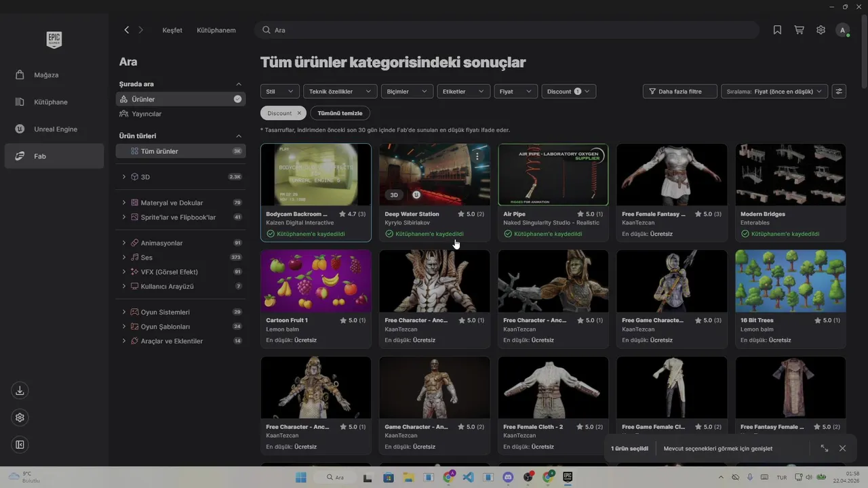Image resolution: width=868 pixels, height=488 pixels.
Task: Close the 1 ürün seçildi bar
Action: (842, 448)
